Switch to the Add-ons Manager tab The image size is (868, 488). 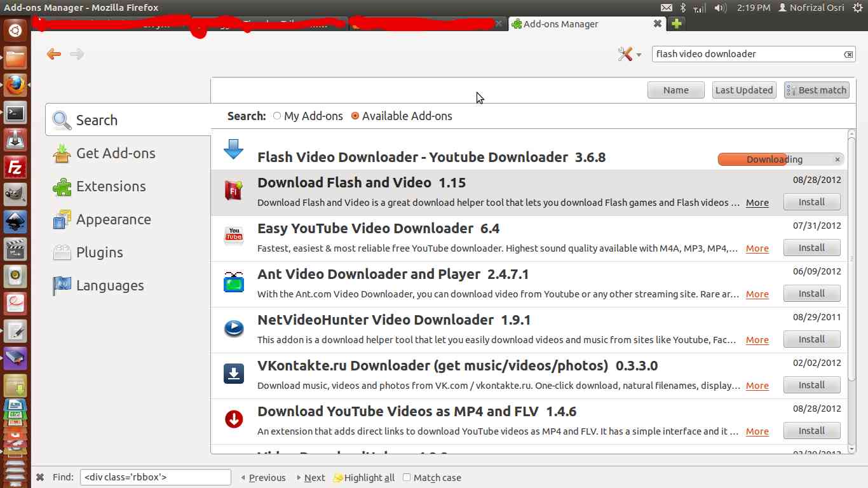[587, 24]
